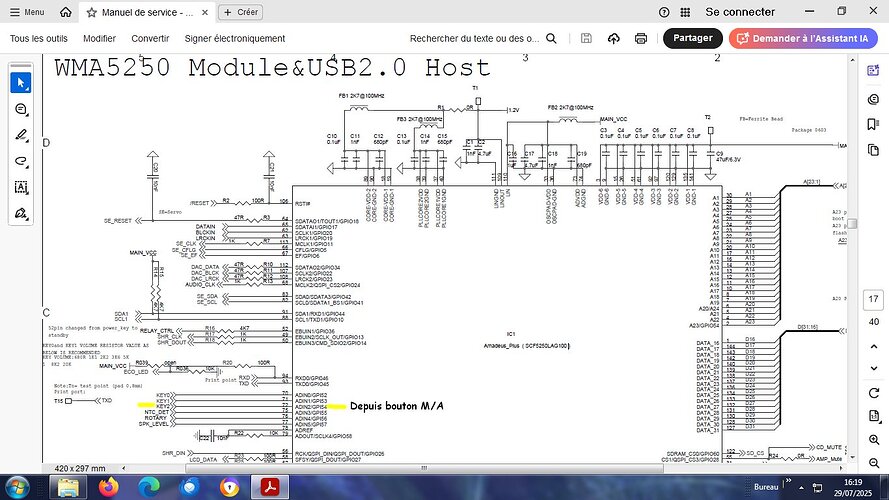Open the bookmarks panel icon
The height and width of the screenshot is (500, 889).
873,124
